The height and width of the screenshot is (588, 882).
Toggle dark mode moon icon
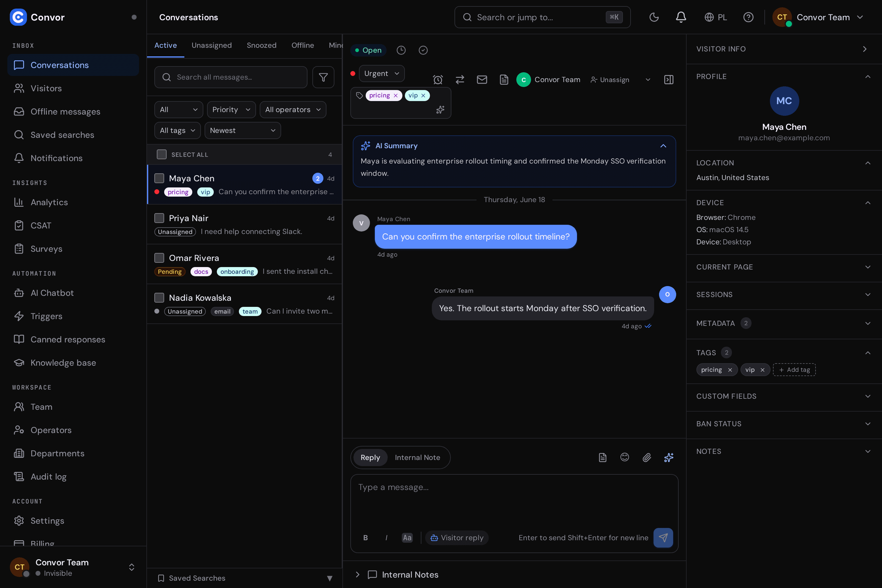pos(654,17)
